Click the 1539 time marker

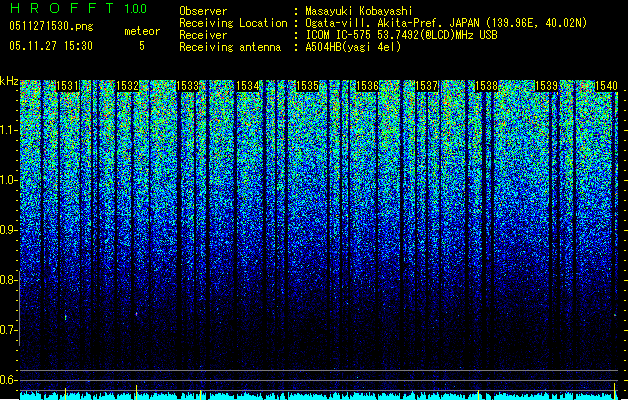pos(546,86)
